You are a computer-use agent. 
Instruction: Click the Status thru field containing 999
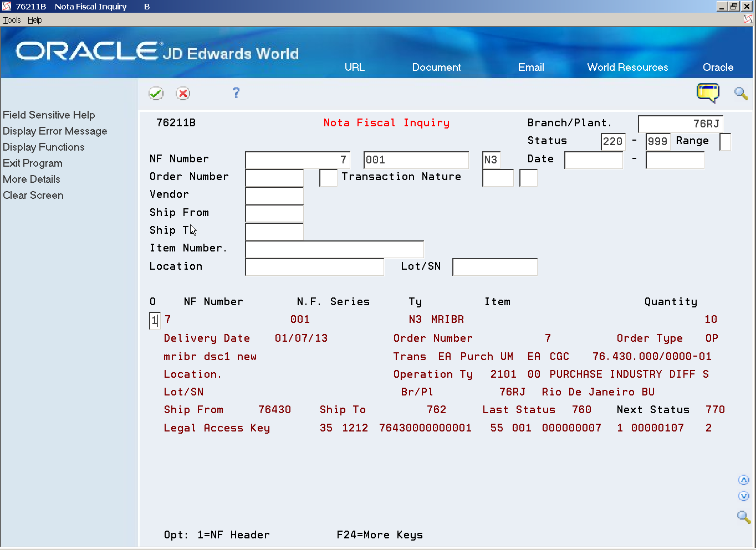(658, 141)
